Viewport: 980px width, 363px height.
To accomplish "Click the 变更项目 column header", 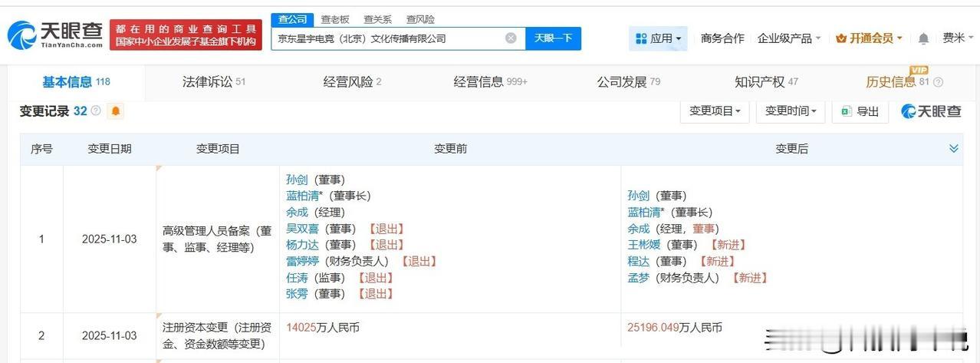I will tap(218, 149).
